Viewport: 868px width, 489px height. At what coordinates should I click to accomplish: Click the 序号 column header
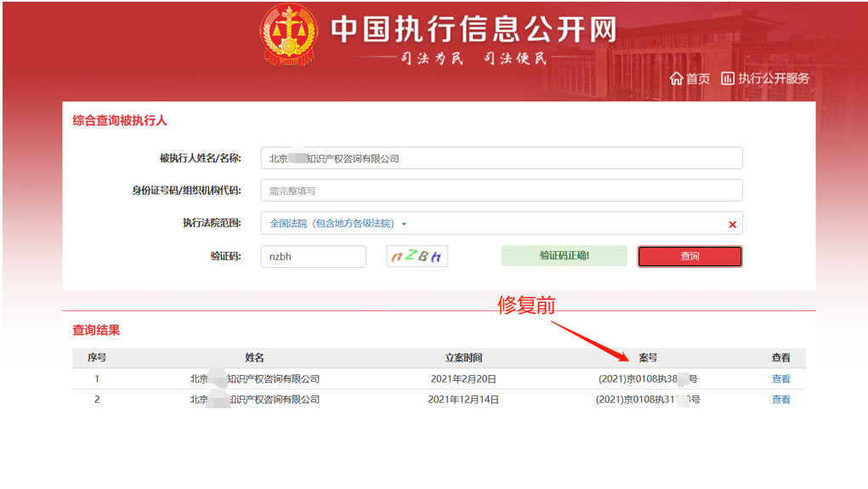click(97, 358)
